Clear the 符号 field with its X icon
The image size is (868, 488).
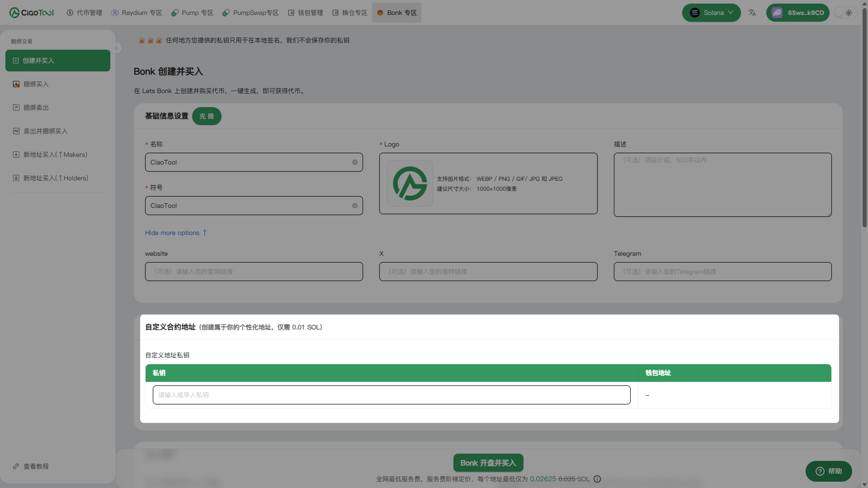coord(355,206)
